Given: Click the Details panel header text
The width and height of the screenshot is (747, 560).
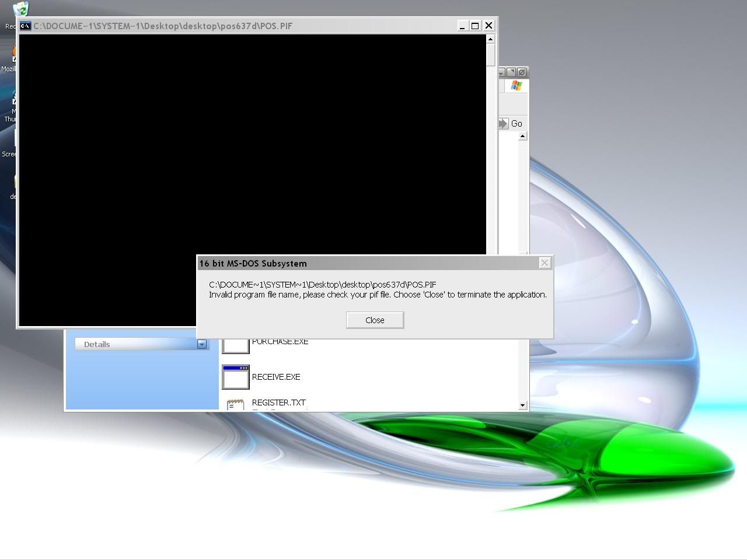Looking at the screenshot, I should click(97, 344).
